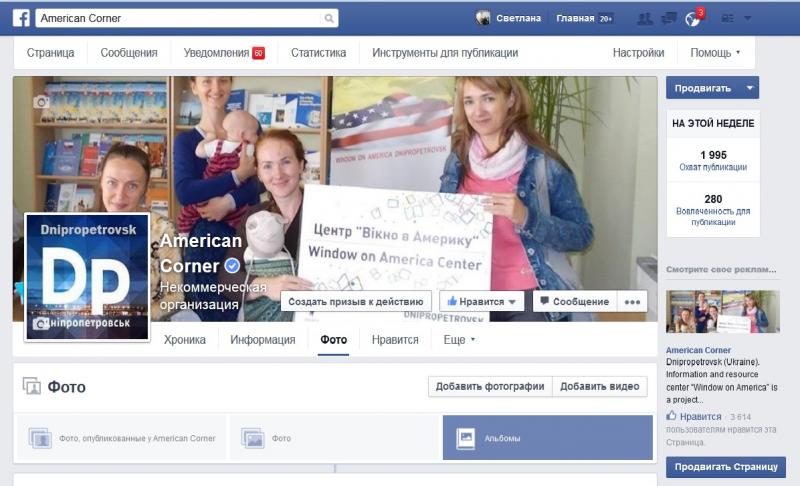
Task: Open Уведомления admin tab
Action: (216, 53)
